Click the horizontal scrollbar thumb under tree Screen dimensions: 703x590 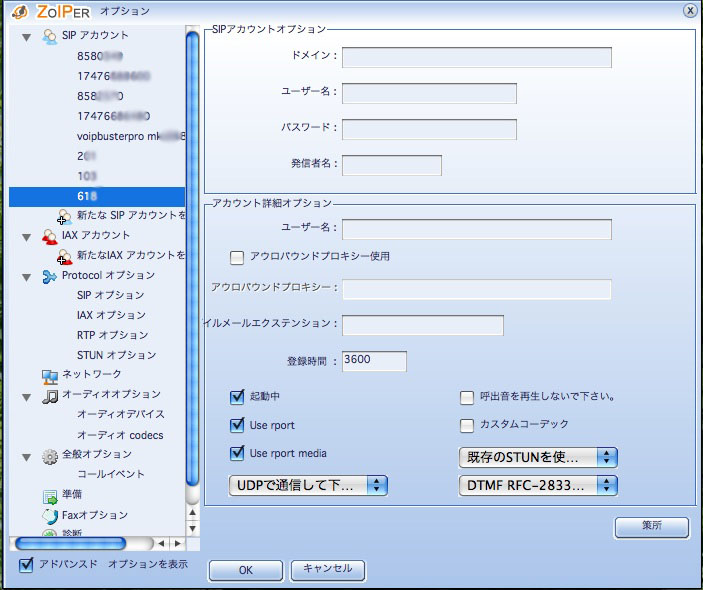pyautogui.click(x=70, y=543)
